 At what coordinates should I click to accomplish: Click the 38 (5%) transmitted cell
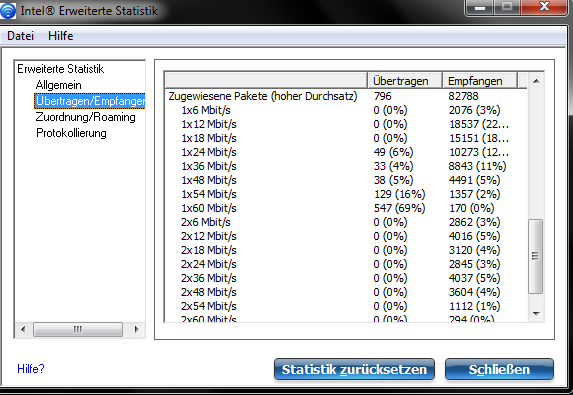click(x=393, y=180)
